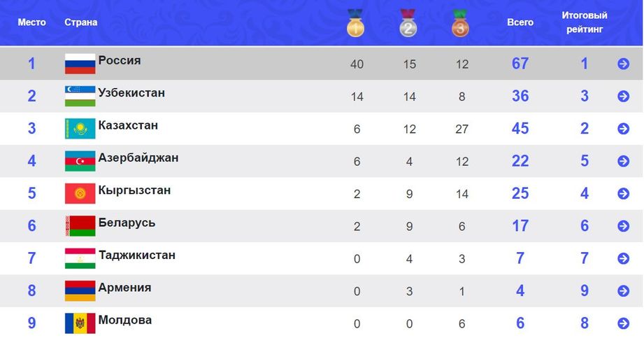Image resolution: width=644 pixels, height=350 pixels.
Task: Click the Kazakhstan flag icon
Action: [80, 129]
